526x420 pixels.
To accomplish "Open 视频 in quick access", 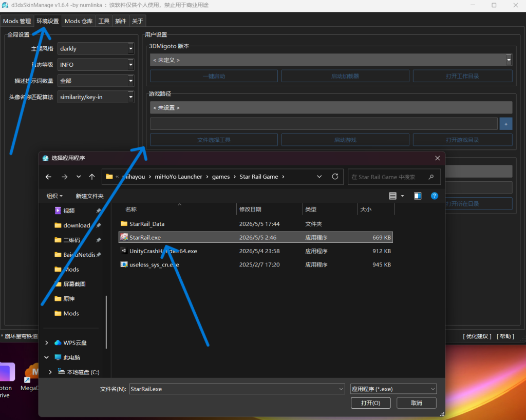I will pos(69,211).
